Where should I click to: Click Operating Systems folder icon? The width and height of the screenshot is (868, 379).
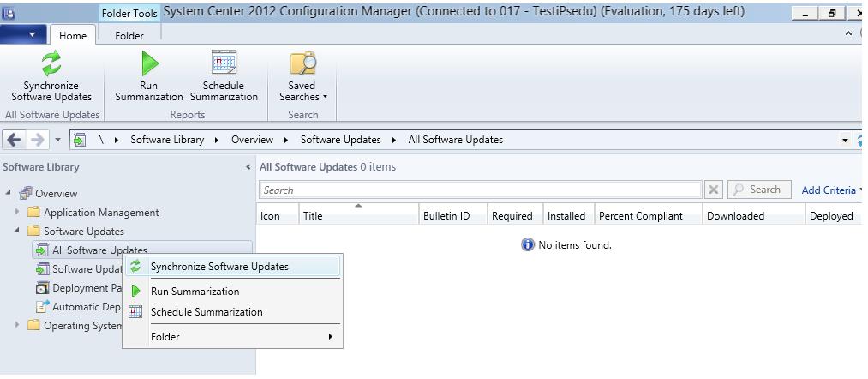[33, 325]
